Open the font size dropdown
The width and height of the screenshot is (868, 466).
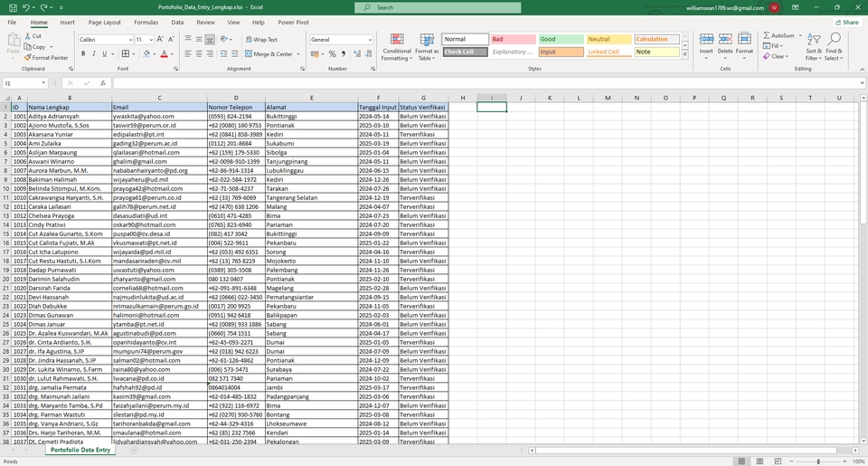point(151,40)
